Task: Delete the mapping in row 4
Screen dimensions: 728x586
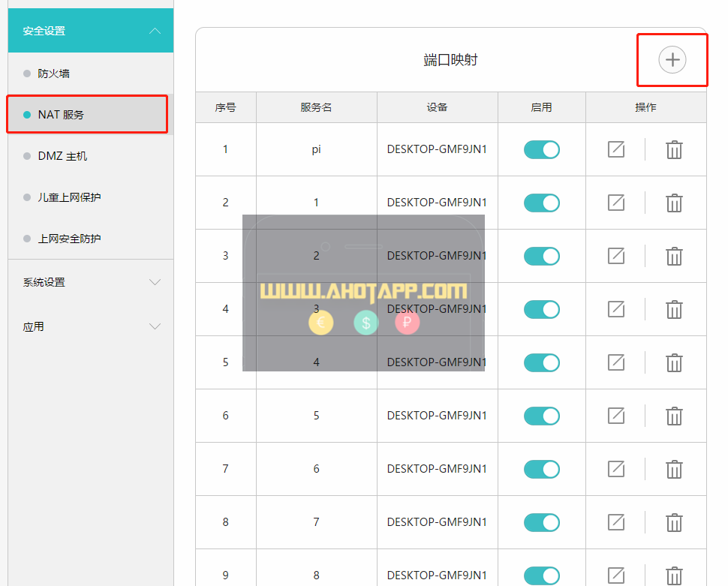Action: coord(674,310)
